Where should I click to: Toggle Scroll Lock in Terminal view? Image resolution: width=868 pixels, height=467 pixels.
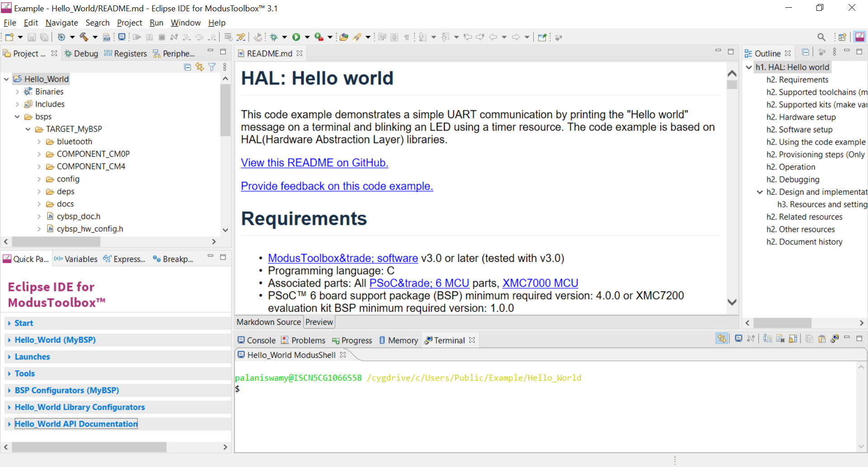coord(793,338)
